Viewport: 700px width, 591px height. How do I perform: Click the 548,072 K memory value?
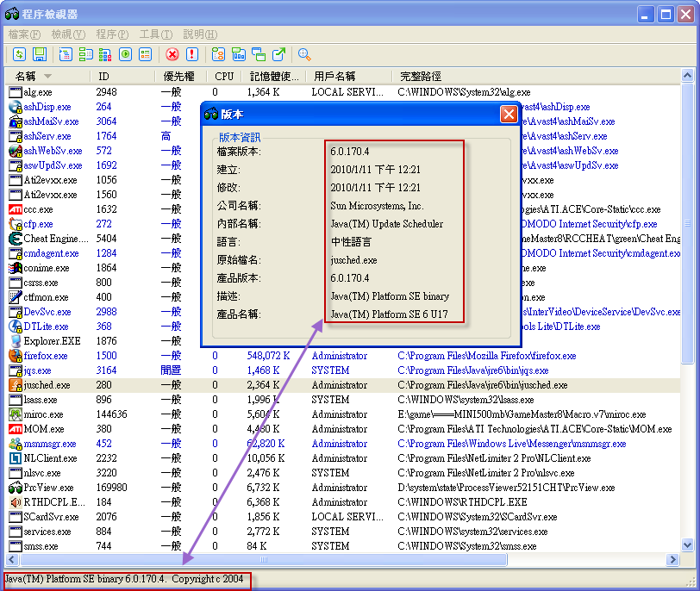pos(268,356)
